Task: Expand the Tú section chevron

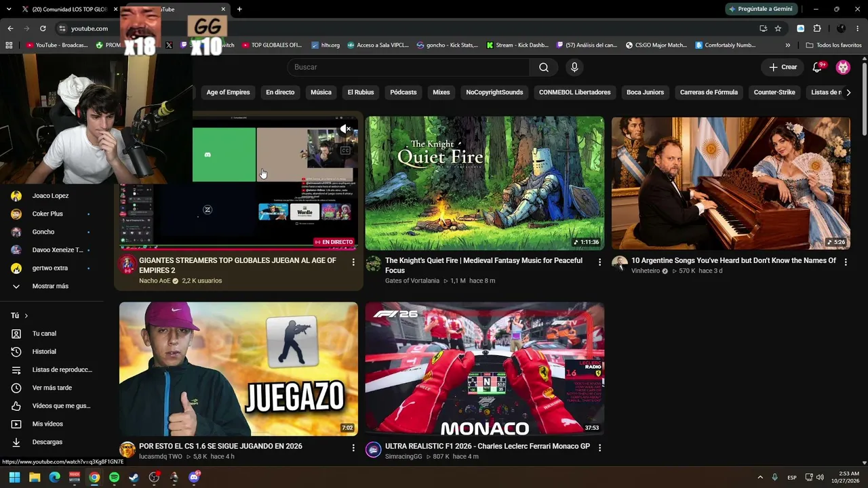Action: [26, 316]
